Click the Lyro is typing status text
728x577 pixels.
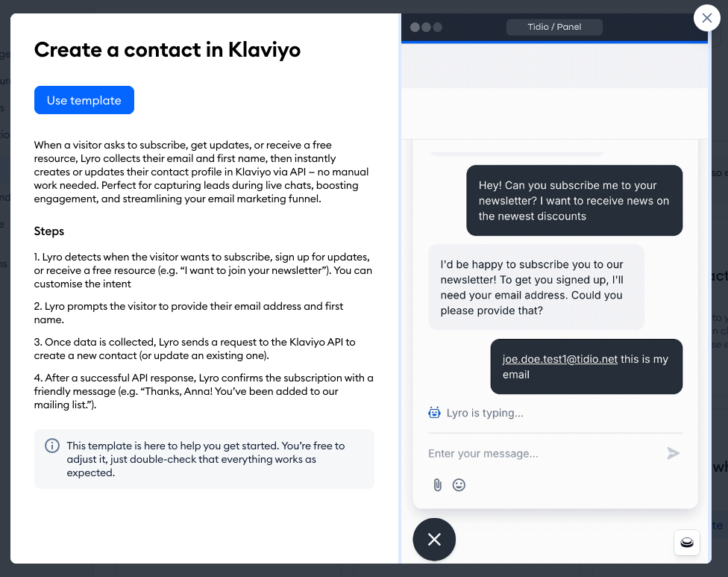tap(485, 413)
